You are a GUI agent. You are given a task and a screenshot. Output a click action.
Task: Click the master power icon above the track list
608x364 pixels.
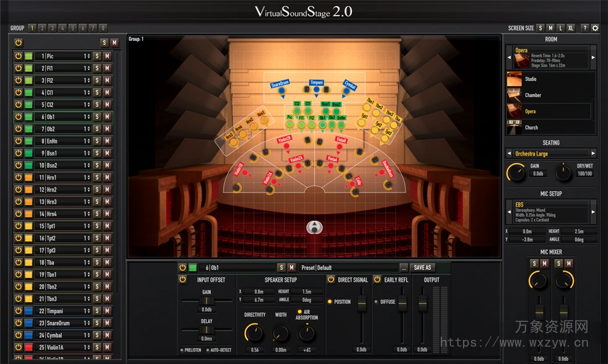17,42
